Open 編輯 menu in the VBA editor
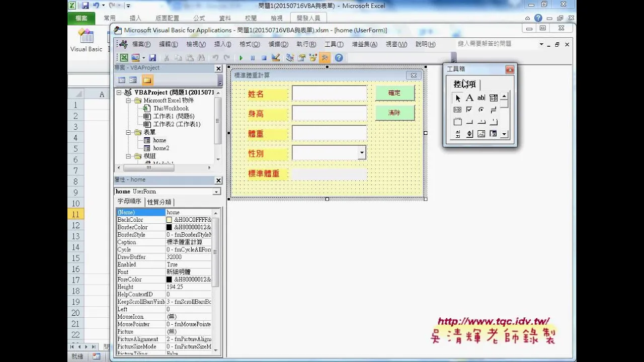The height and width of the screenshot is (362, 644). coord(168,44)
